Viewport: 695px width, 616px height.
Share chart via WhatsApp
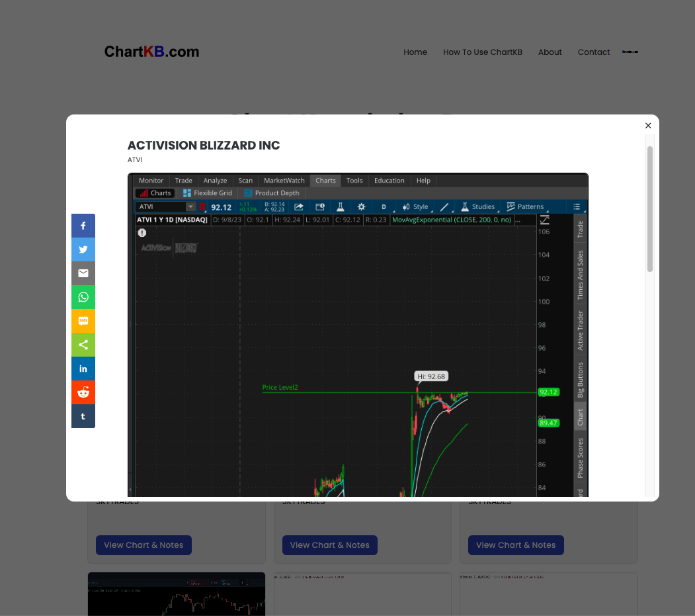point(83,297)
